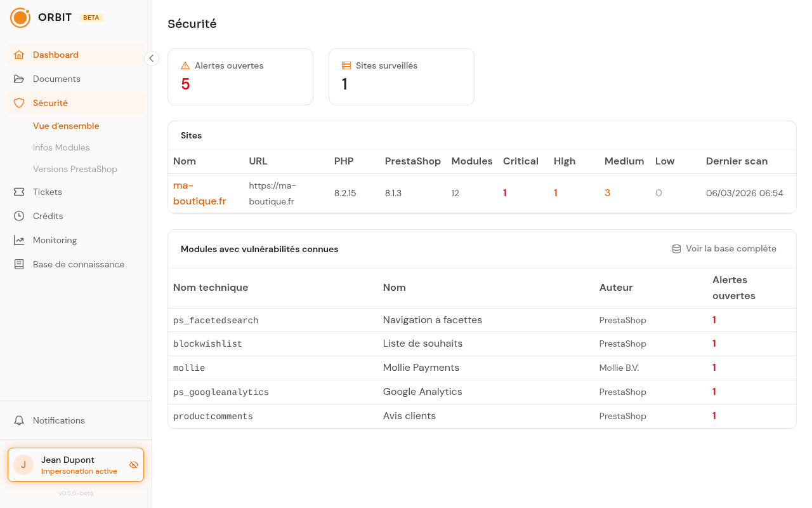This screenshot has height=508, width=812.
Task: Toggle impersonation off with the eye-slash icon
Action: [x=133, y=465]
